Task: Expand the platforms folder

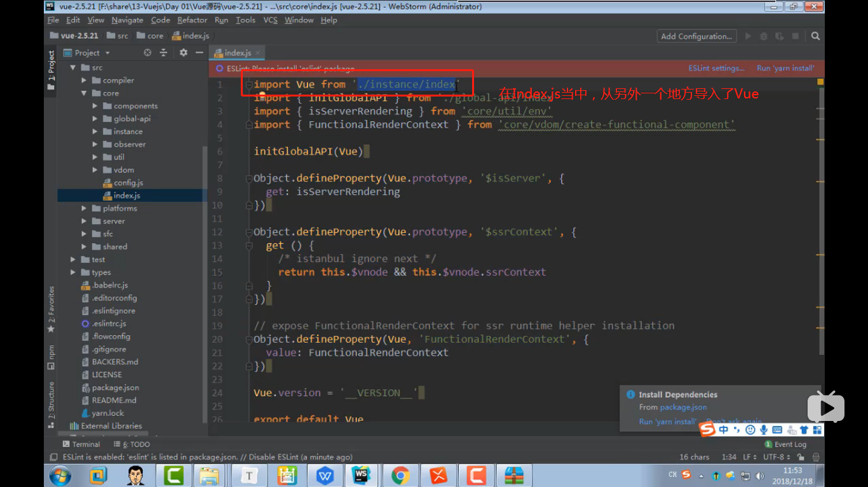Action: (84, 208)
